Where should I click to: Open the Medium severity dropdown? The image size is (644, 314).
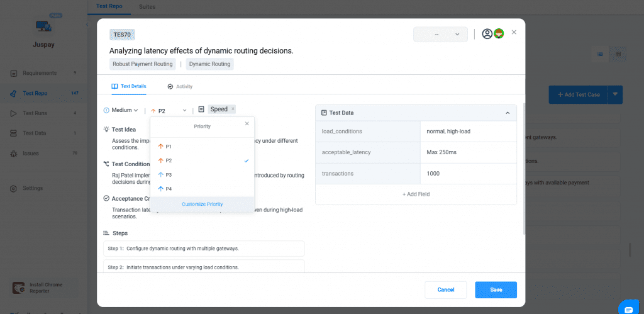(x=121, y=110)
